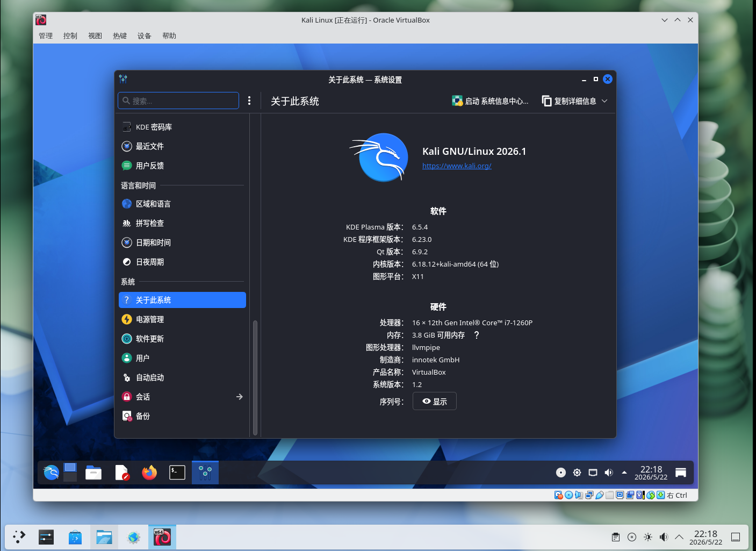Open brightness settings icon in Kali tray

pyautogui.click(x=577, y=473)
